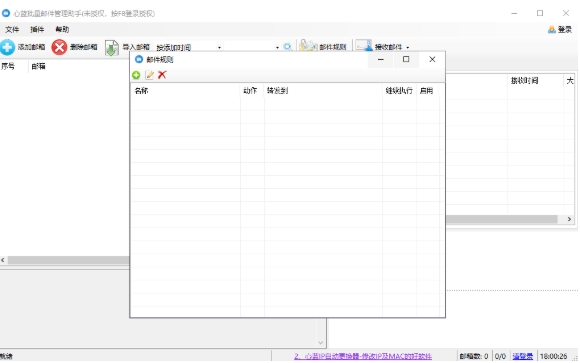Click the 邮件规则 dialog title bar icon

[x=139, y=59]
